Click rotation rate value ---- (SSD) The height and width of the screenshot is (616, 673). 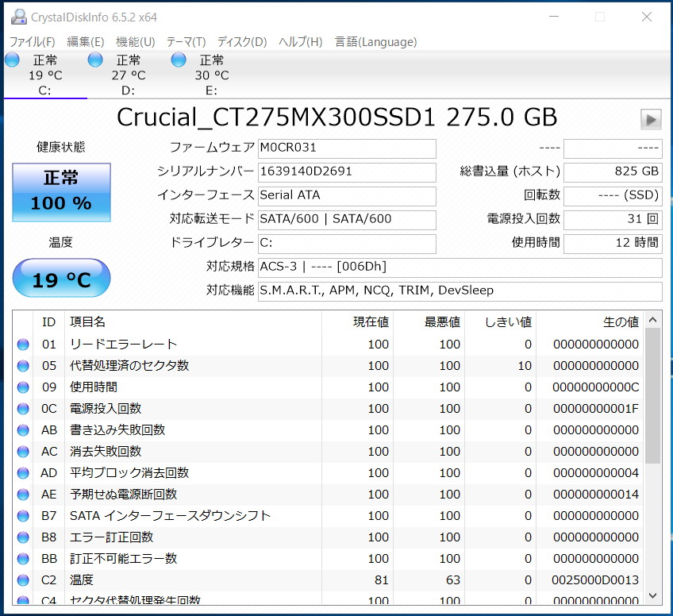coord(613,196)
